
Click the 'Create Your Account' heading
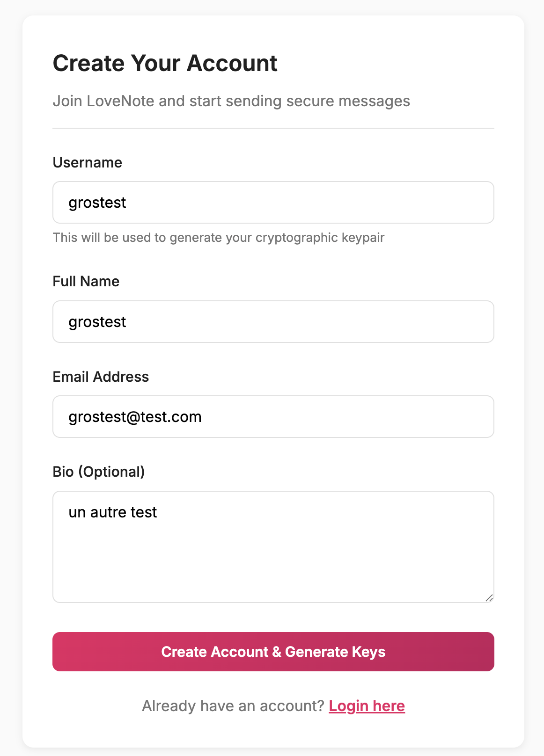pos(165,63)
